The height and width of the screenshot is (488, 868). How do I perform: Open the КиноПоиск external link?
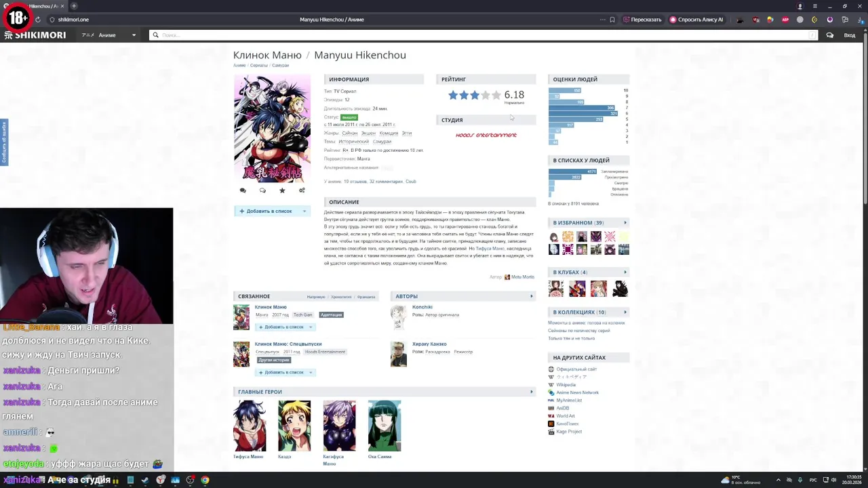coord(567,424)
